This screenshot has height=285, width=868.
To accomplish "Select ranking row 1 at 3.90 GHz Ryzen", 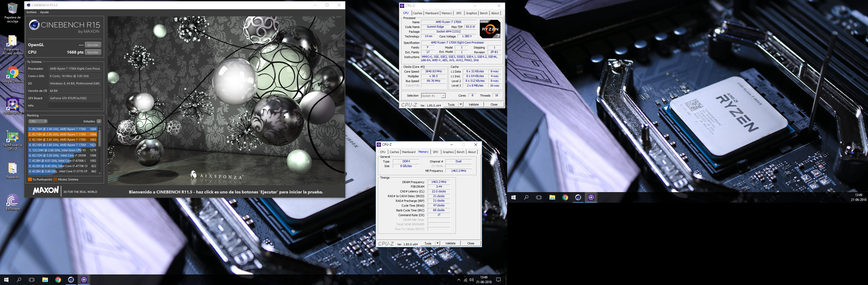I will point(63,129).
